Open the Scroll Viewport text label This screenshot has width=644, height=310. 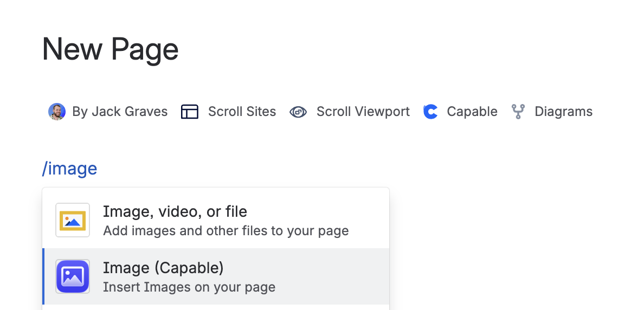[363, 112]
